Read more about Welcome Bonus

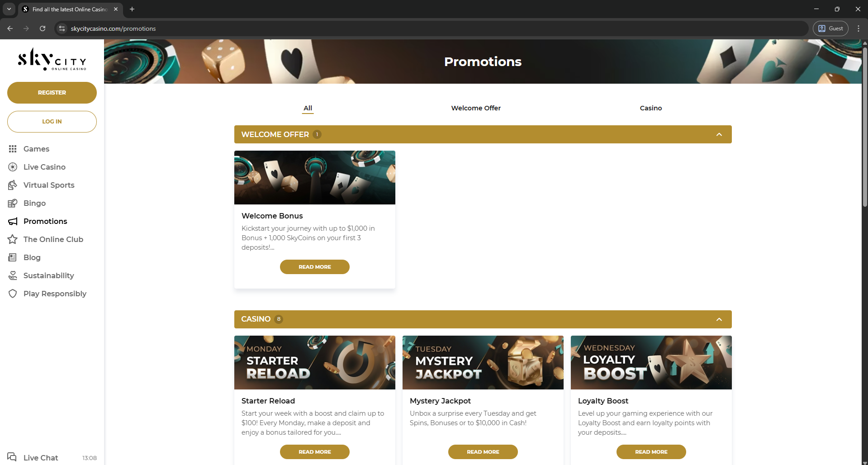(x=315, y=267)
